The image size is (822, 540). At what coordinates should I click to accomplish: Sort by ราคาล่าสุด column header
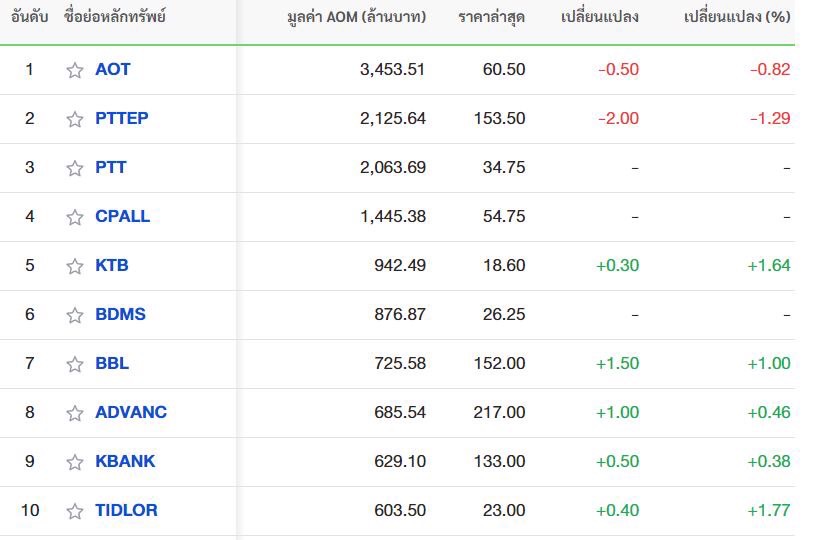[x=491, y=17]
